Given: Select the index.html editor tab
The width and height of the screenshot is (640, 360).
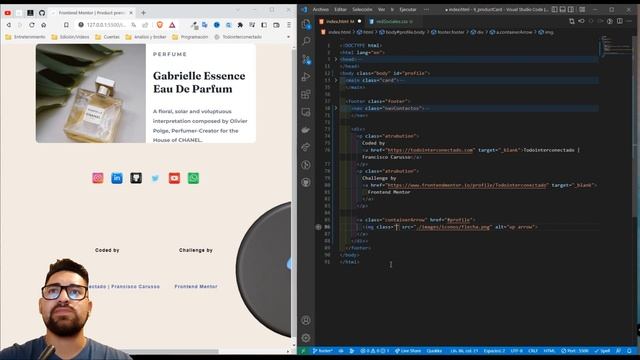Looking at the screenshot, I should [x=340, y=21].
